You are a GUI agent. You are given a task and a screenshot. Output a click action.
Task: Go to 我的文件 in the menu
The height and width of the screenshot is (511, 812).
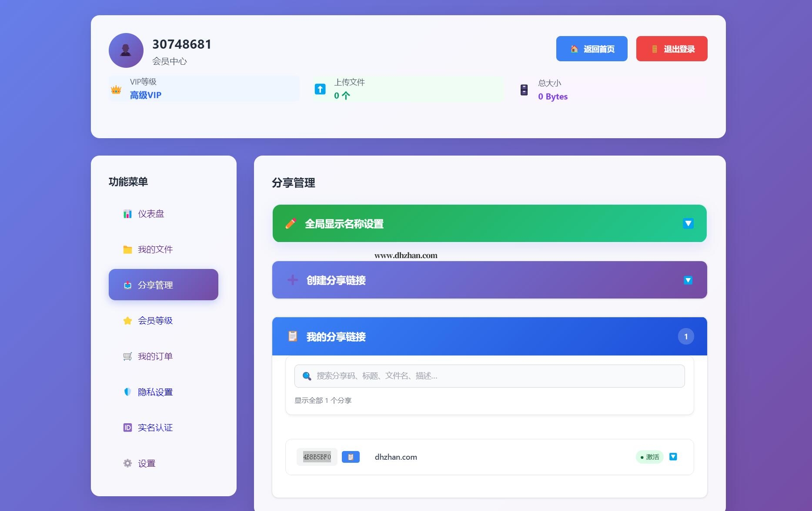pos(155,249)
